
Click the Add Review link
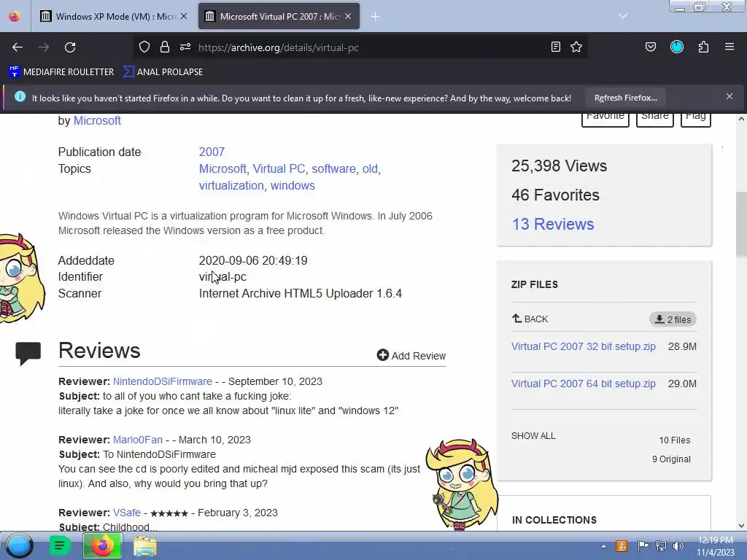click(x=411, y=355)
